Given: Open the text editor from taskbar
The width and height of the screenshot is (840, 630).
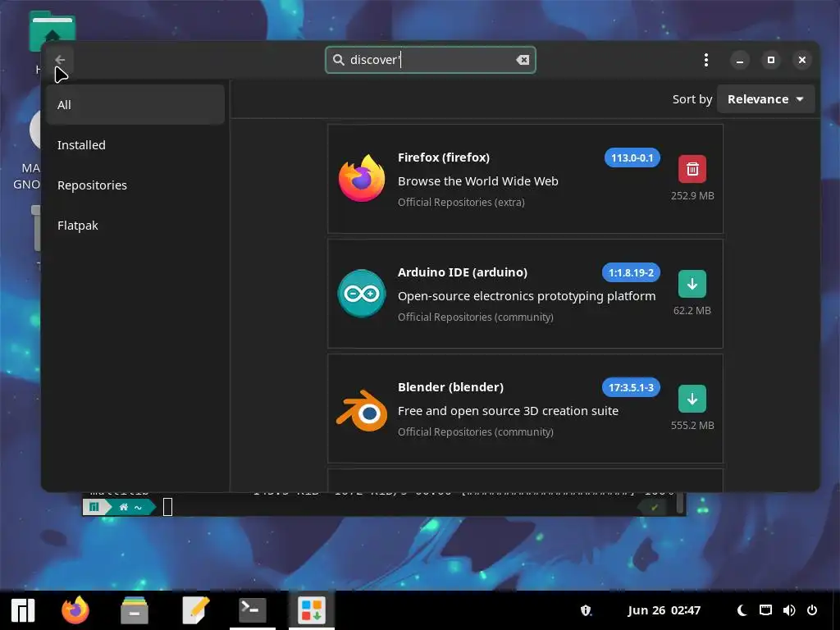Looking at the screenshot, I should tap(195, 610).
